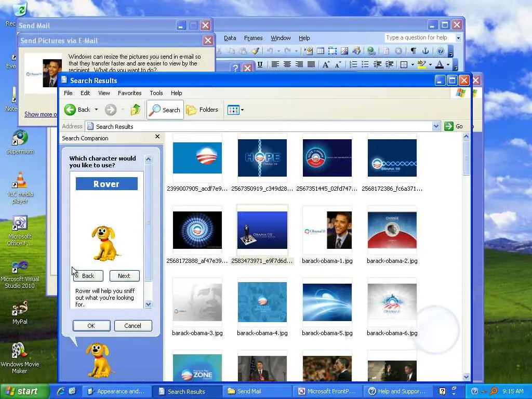Click the Font Color swatch button
Screen dimensions: 532x399
[x=440, y=64]
